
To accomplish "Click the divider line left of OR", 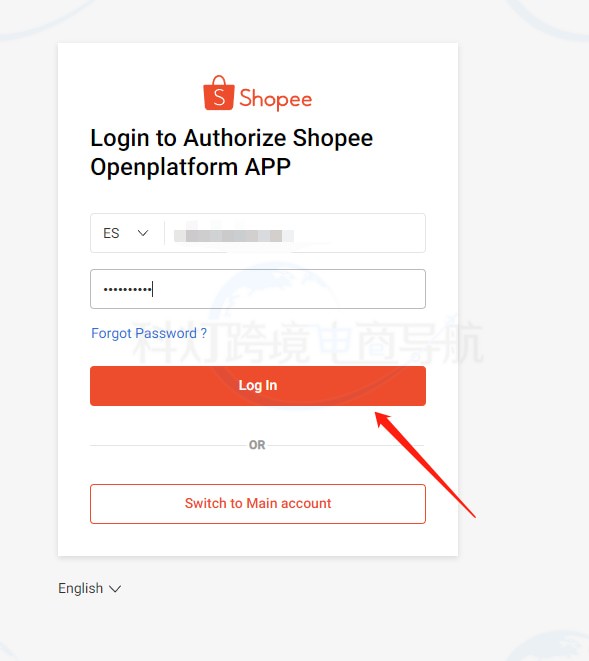I will [x=169, y=445].
